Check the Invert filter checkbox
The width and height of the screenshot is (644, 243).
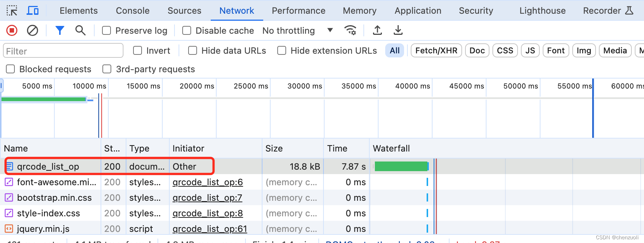pyautogui.click(x=138, y=50)
